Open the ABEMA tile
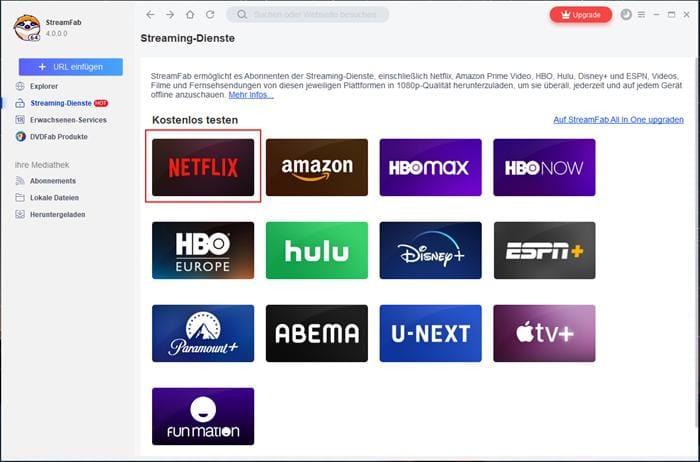This screenshot has width=700, height=462. (x=317, y=333)
